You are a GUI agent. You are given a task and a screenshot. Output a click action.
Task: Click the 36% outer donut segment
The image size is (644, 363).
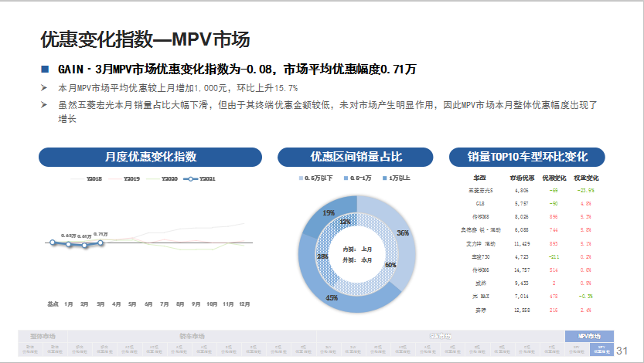point(404,232)
